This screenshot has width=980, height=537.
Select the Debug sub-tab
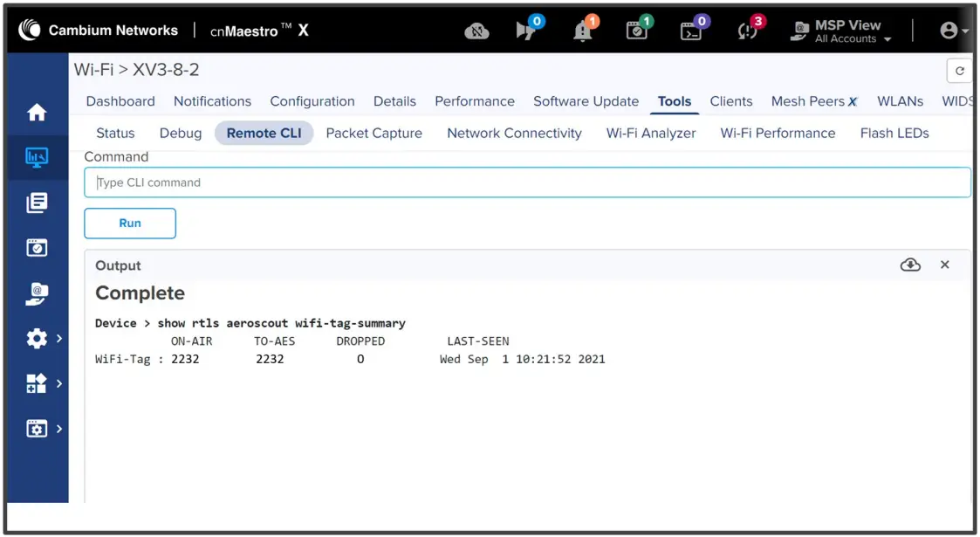click(180, 133)
